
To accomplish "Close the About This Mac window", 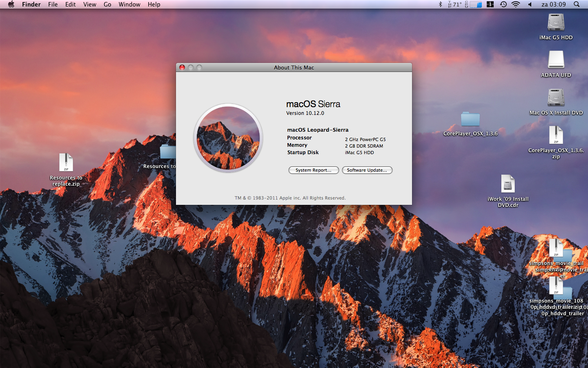I will 182,67.
